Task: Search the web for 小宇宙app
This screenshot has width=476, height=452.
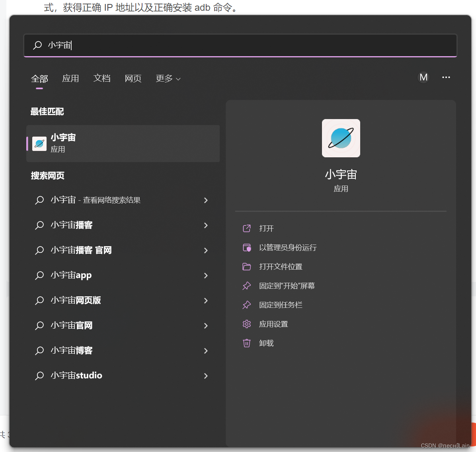Action: tap(71, 275)
